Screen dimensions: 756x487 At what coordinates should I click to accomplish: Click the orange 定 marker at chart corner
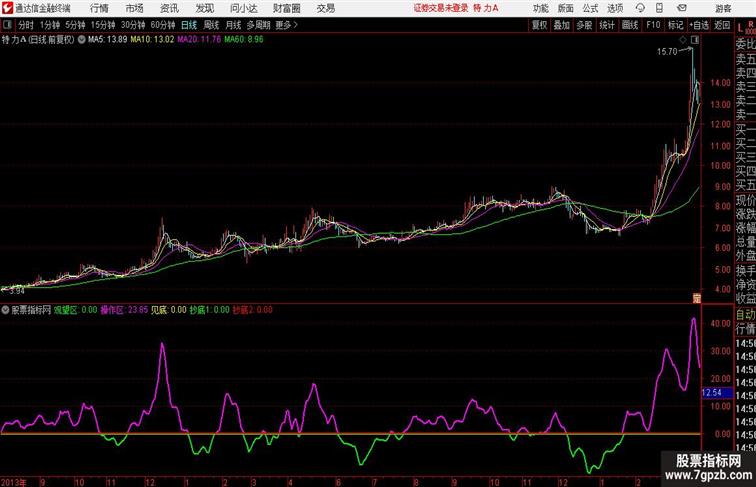[697, 298]
